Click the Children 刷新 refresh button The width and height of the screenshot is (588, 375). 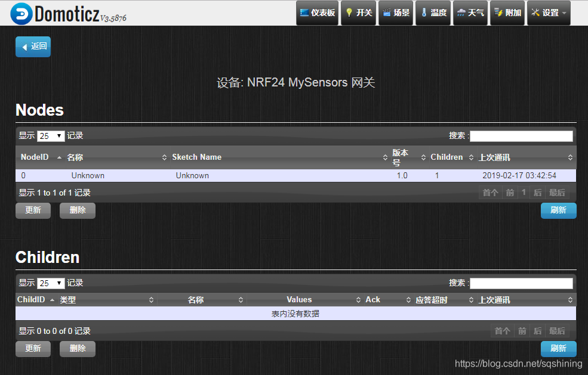pos(558,348)
